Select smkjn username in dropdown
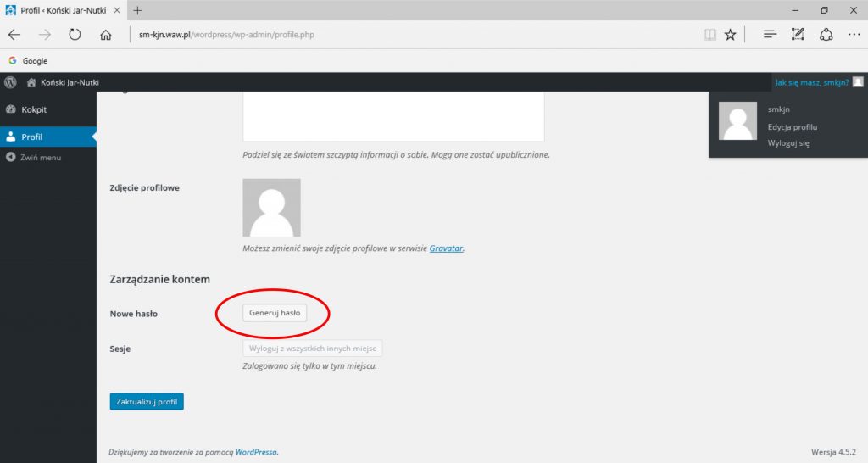This screenshot has height=463, width=868. 778,109
